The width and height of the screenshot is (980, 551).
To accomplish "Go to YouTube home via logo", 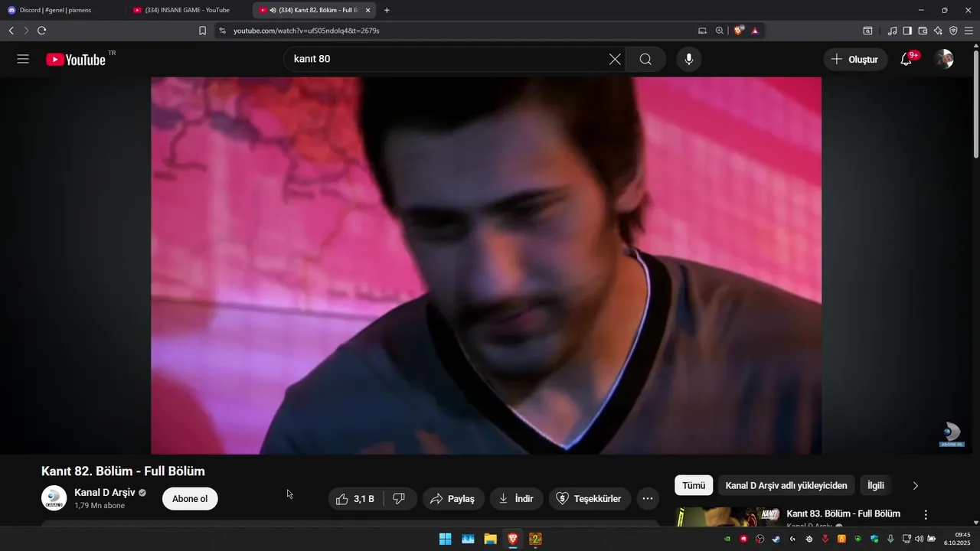I will point(77,60).
